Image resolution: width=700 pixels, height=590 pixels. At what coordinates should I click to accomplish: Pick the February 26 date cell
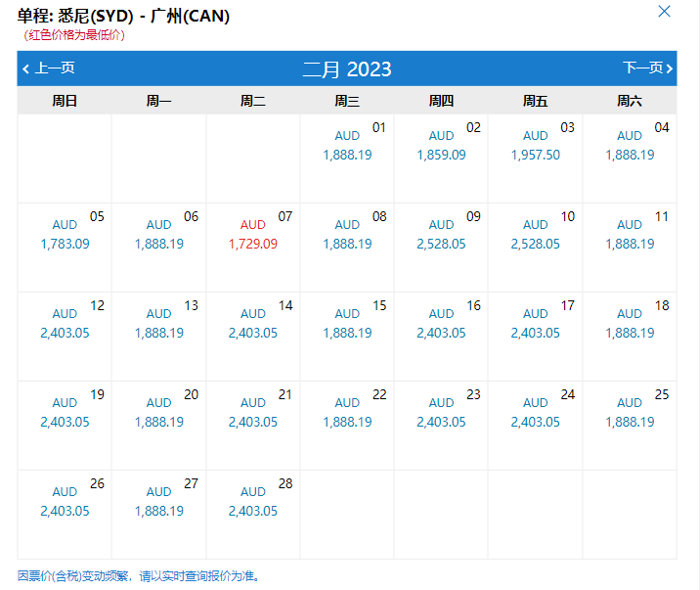click(x=65, y=514)
